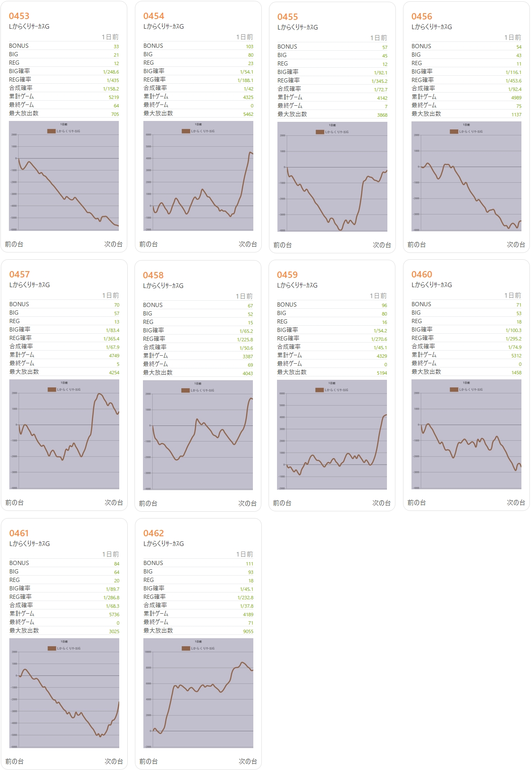
Task: Click the legend color box in 0458 graph
Action: [185, 390]
